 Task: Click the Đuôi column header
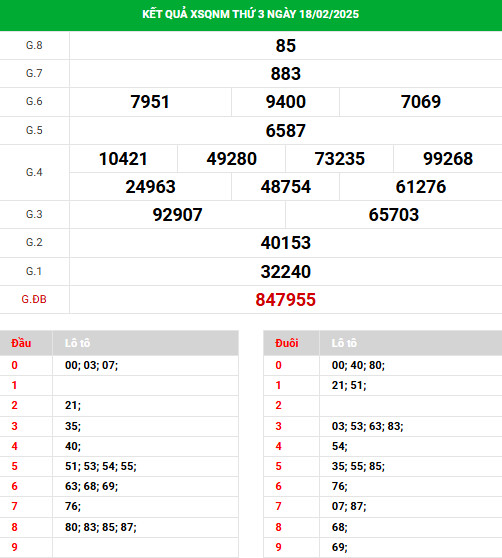tap(287, 343)
